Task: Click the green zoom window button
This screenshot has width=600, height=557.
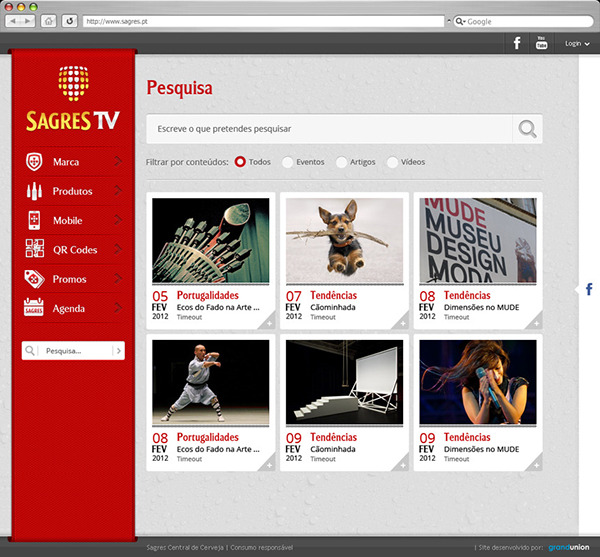Action: (x=33, y=7)
